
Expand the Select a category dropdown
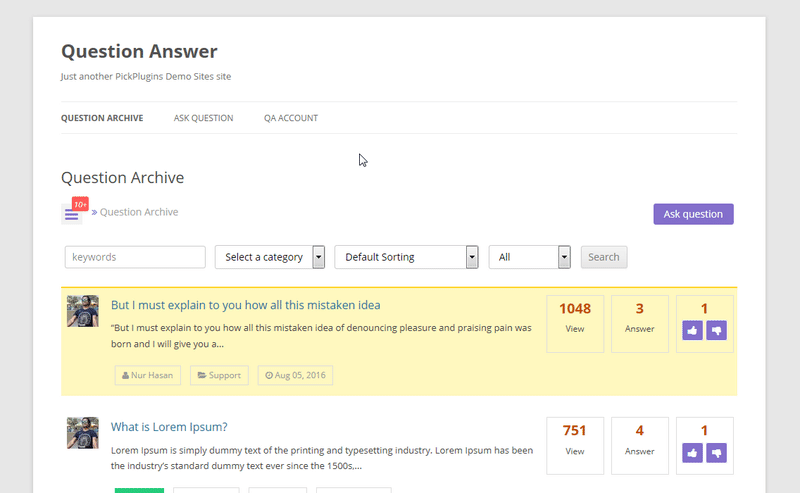click(x=270, y=257)
